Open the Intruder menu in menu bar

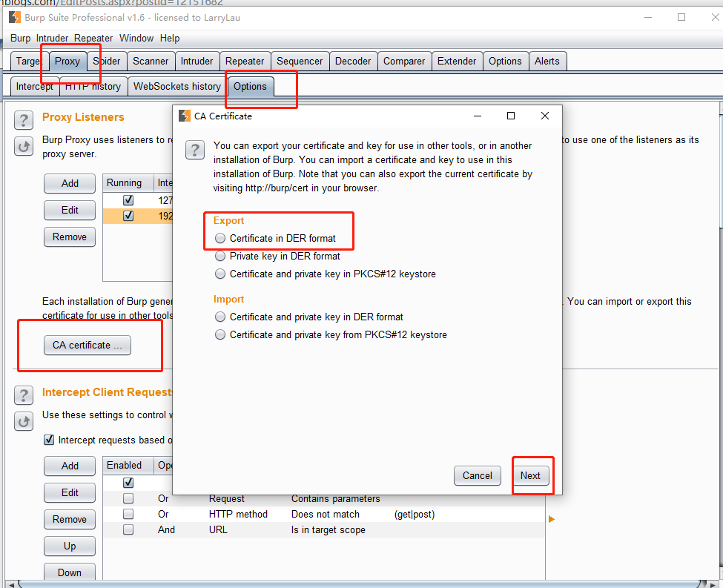52,39
